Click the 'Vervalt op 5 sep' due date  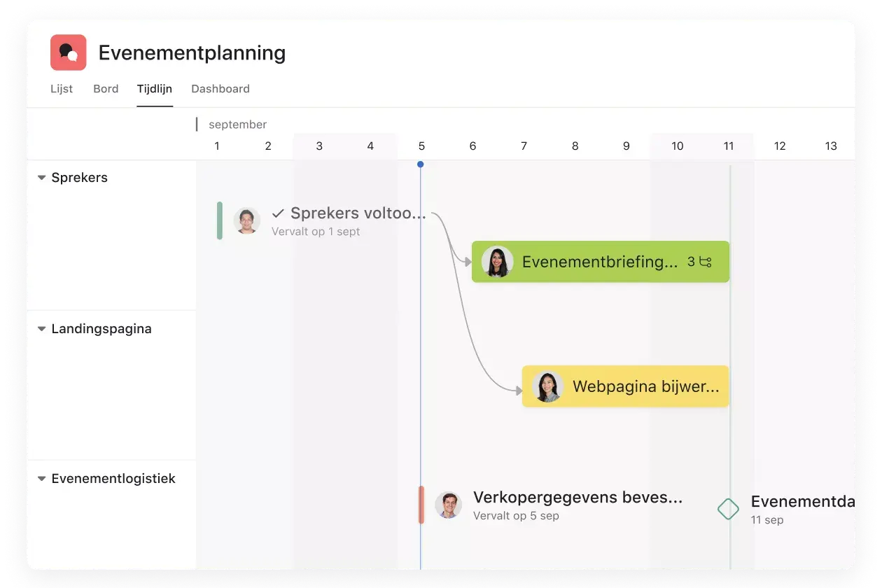[x=516, y=516]
